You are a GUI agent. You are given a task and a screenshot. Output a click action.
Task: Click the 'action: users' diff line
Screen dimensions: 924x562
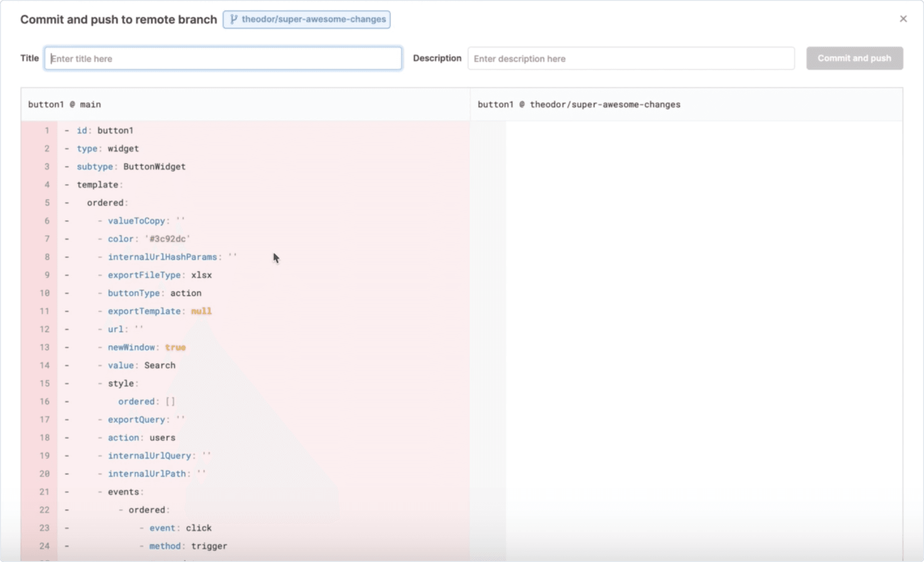click(142, 437)
